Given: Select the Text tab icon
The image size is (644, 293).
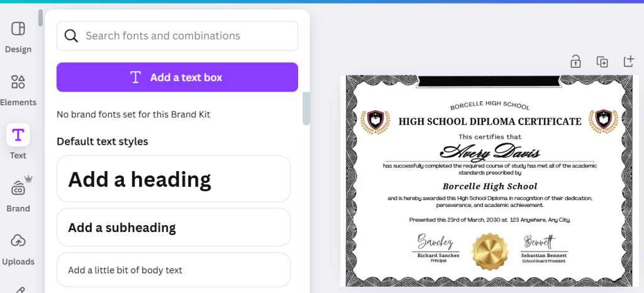Looking at the screenshot, I should point(18,135).
